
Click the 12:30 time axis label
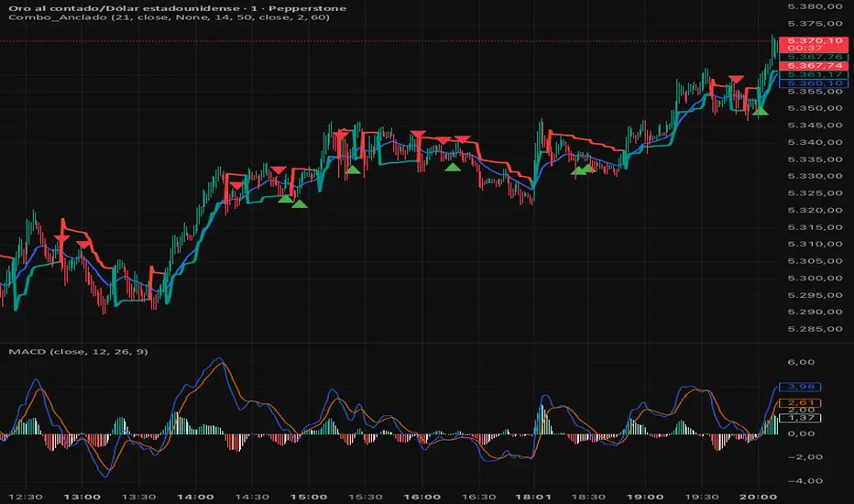[x=26, y=497]
